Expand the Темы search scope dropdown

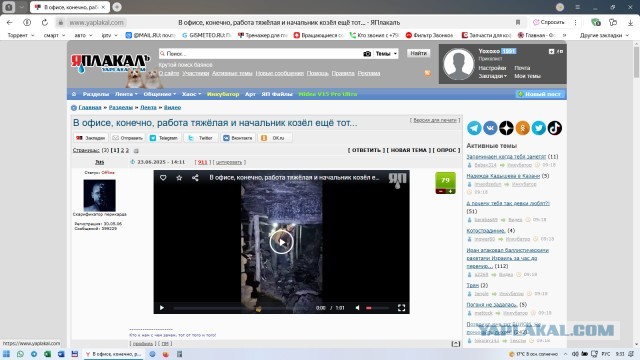(x=386, y=53)
